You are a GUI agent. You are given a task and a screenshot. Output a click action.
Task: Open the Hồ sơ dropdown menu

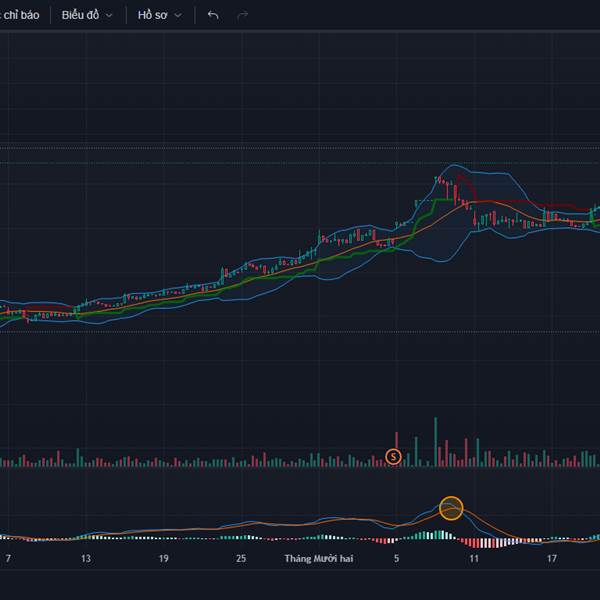pyautogui.click(x=160, y=15)
